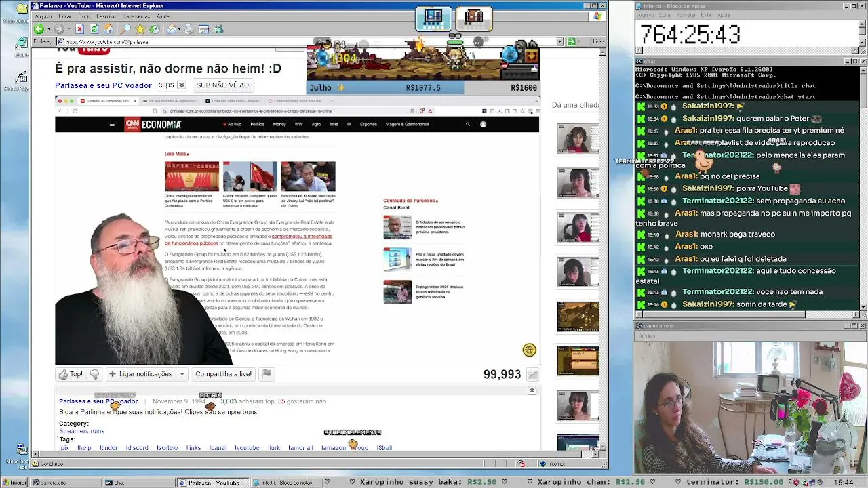Click the Internet Explorer address bar
Image resolution: width=868 pixels, height=488 pixels.
[305, 41]
